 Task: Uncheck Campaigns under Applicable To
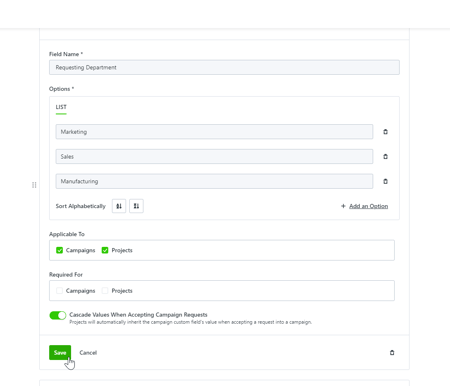point(59,250)
